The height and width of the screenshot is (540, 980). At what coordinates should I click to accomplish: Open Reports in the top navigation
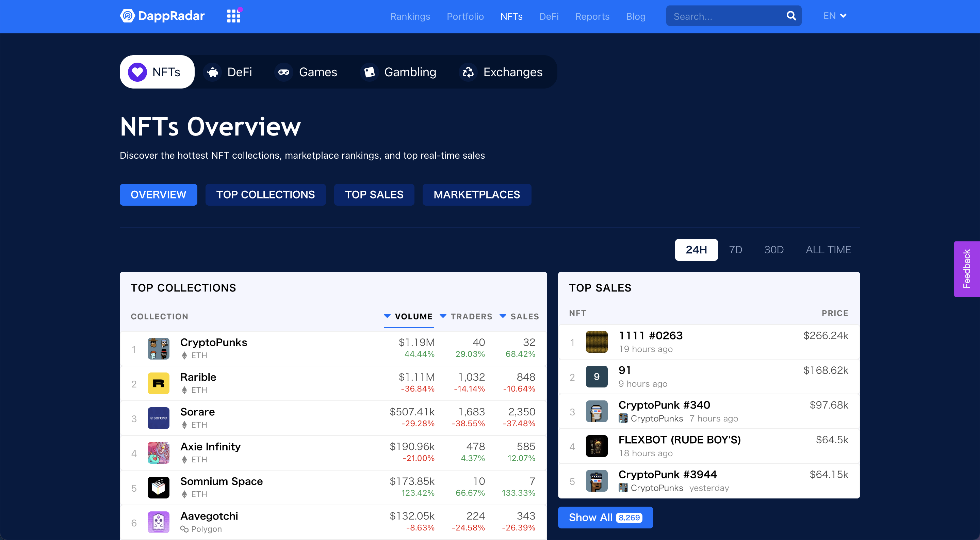[592, 16]
